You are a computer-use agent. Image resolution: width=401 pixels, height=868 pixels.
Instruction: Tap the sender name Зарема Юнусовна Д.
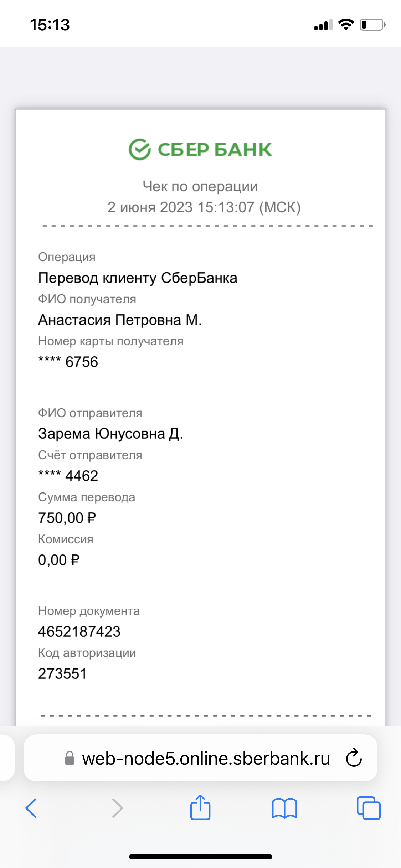pos(110,434)
